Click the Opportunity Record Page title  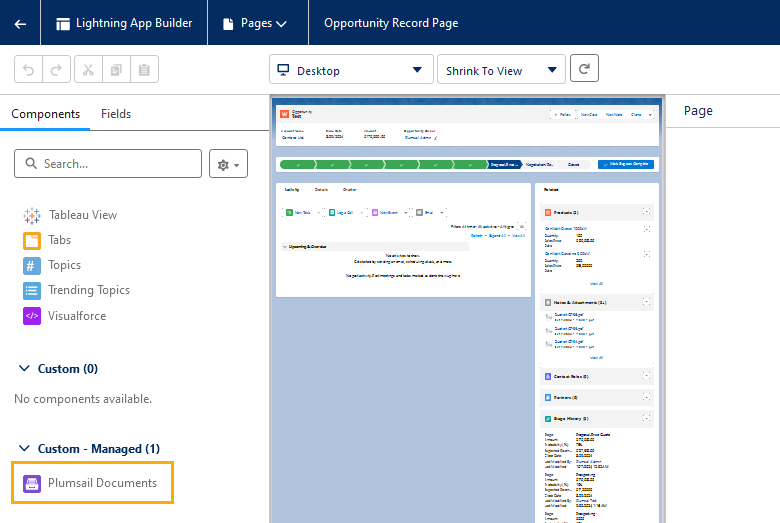tap(391, 23)
